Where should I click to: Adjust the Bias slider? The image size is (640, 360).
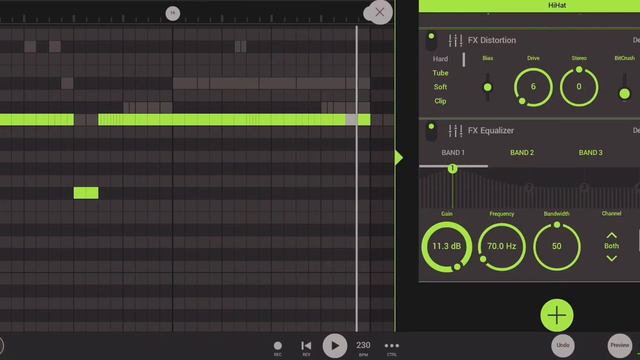487,87
